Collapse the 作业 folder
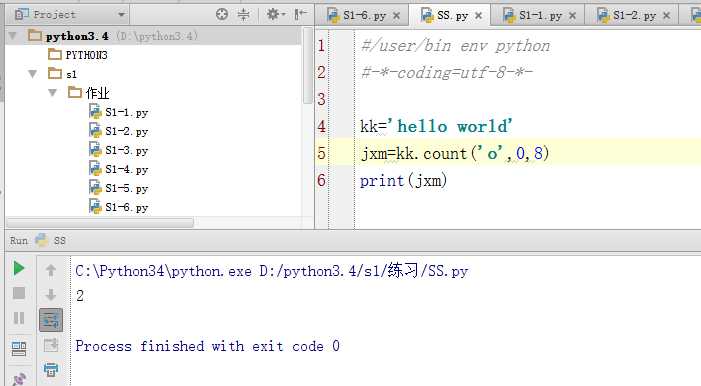 53,93
